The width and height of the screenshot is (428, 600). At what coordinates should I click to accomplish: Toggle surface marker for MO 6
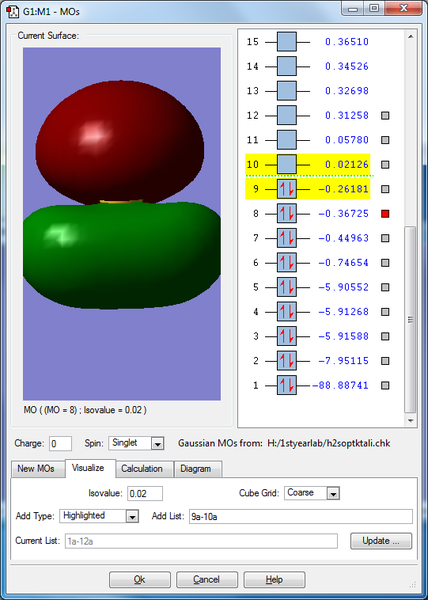pyautogui.click(x=385, y=262)
